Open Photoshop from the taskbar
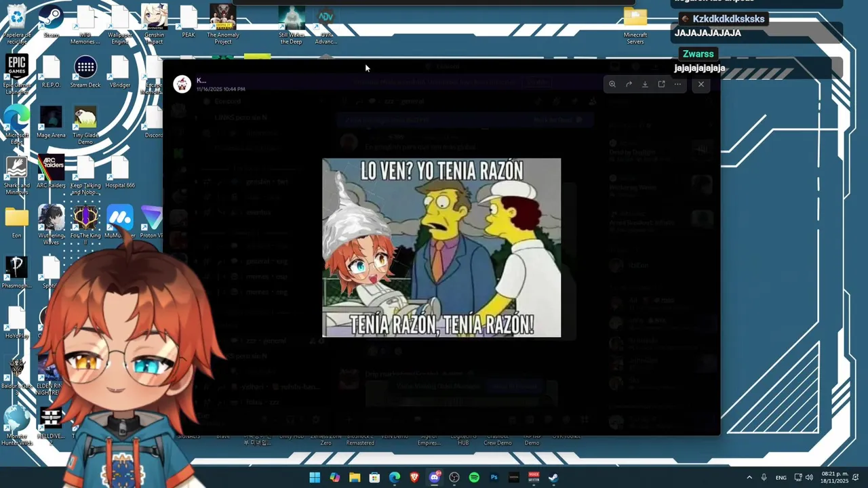This screenshot has width=868, height=488. 494,477
